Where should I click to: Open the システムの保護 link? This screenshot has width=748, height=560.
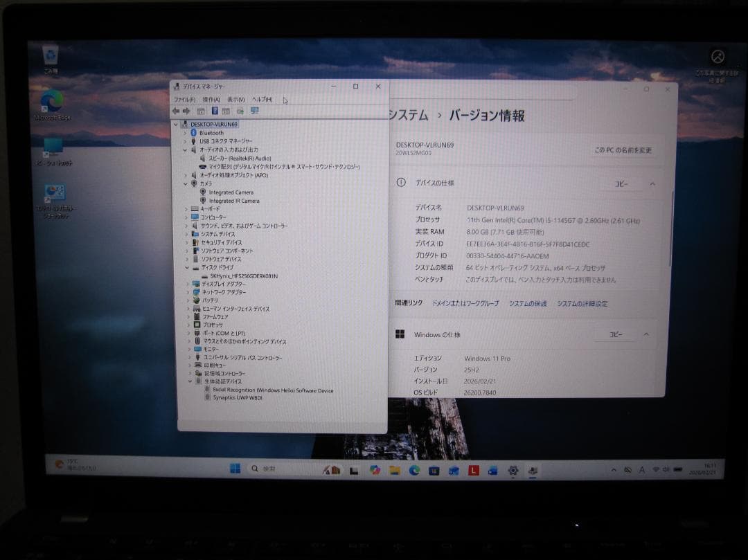pyautogui.click(x=529, y=303)
